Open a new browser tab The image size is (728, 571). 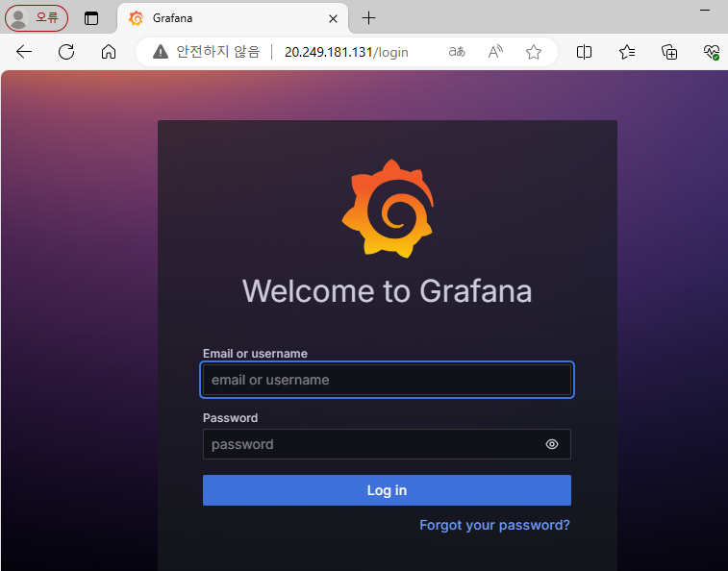click(368, 18)
